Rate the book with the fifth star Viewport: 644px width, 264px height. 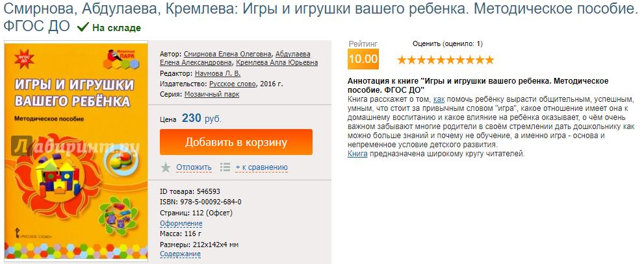(441, 60)
